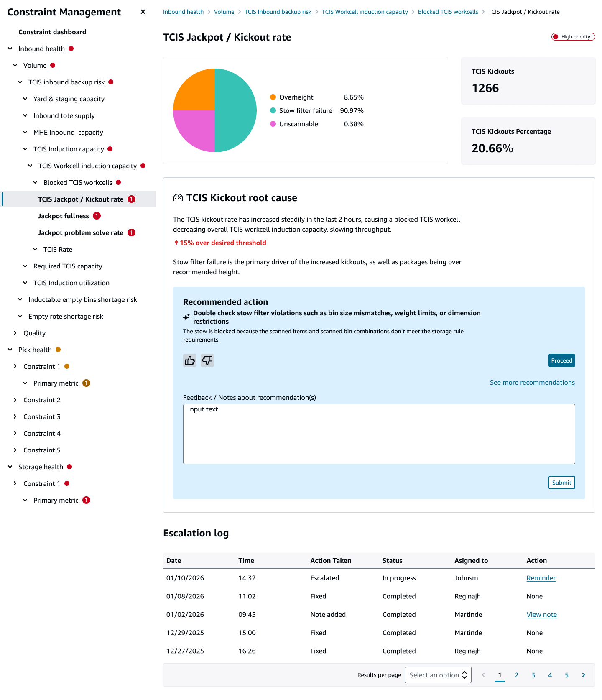Toggle the Yard & staging capacity chevron
Image resolution: width=602 pixels, height=700 pixels.
(25, 99)
